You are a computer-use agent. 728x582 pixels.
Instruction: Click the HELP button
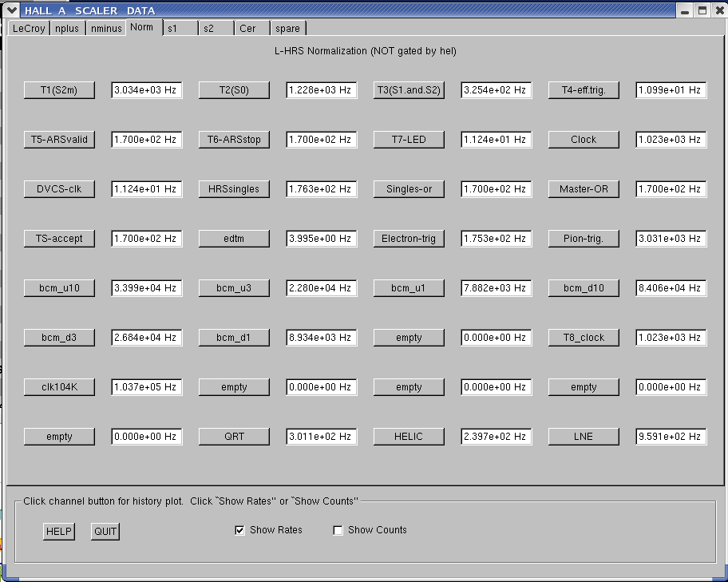tap(59, 532)
